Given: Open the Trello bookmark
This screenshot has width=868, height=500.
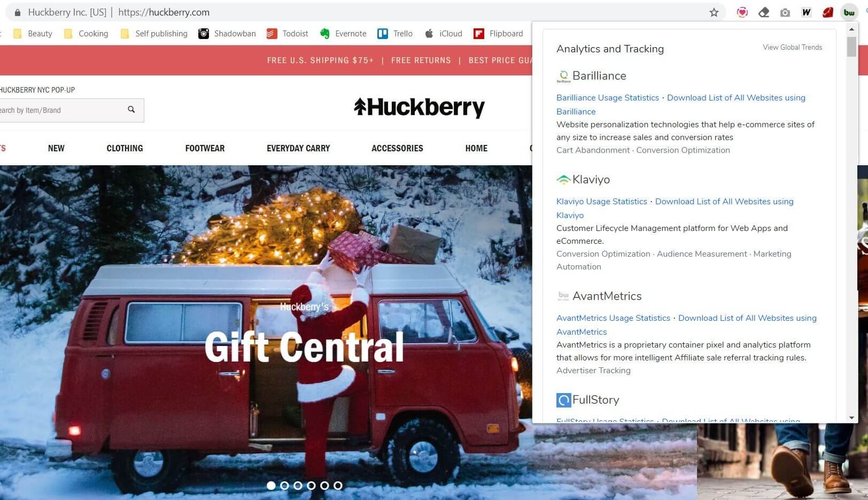Looking at the screenshot, I should pyautogui.click(x=395, y=34).
